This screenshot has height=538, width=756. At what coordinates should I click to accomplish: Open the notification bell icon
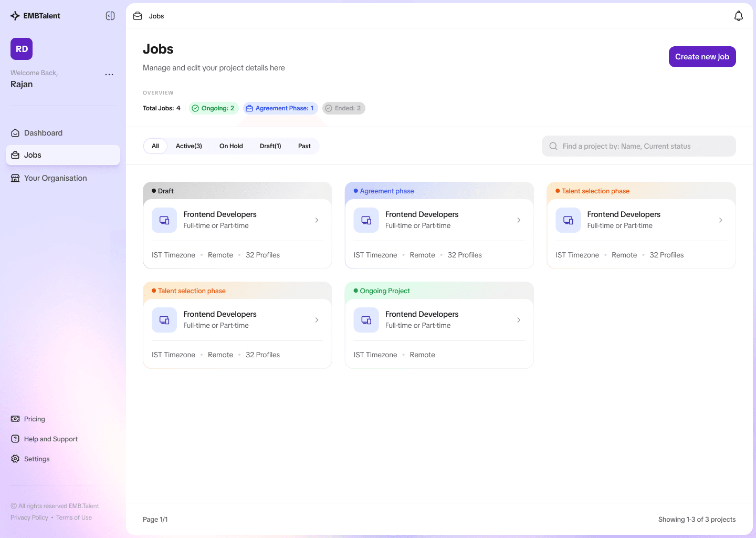tap(739, 15)
